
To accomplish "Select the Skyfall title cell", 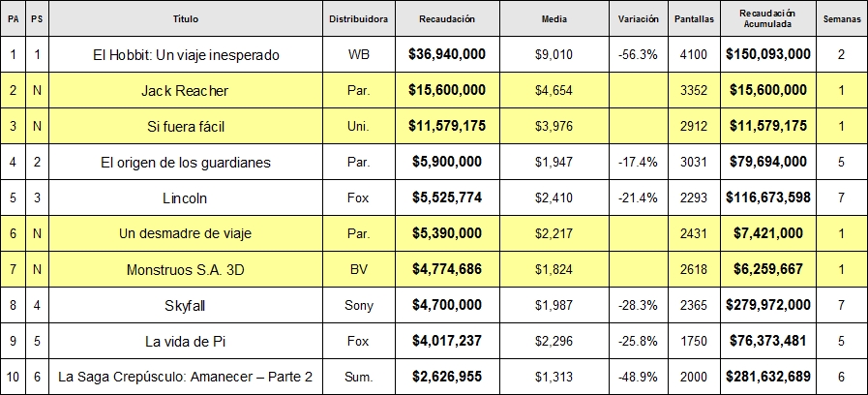I will [x=186, y=305].
